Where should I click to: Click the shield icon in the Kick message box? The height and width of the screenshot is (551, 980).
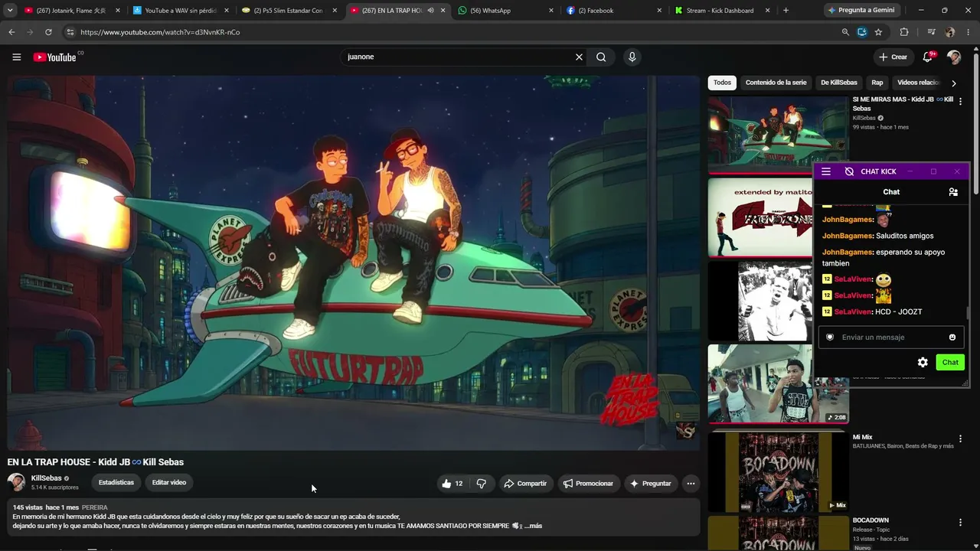[x=830, y=337]
